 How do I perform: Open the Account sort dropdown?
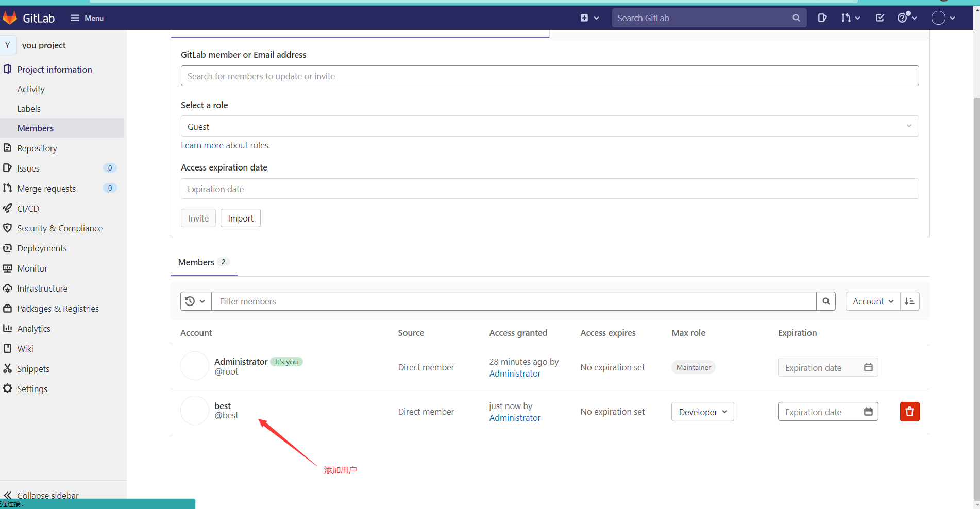(x=872, y=301)
